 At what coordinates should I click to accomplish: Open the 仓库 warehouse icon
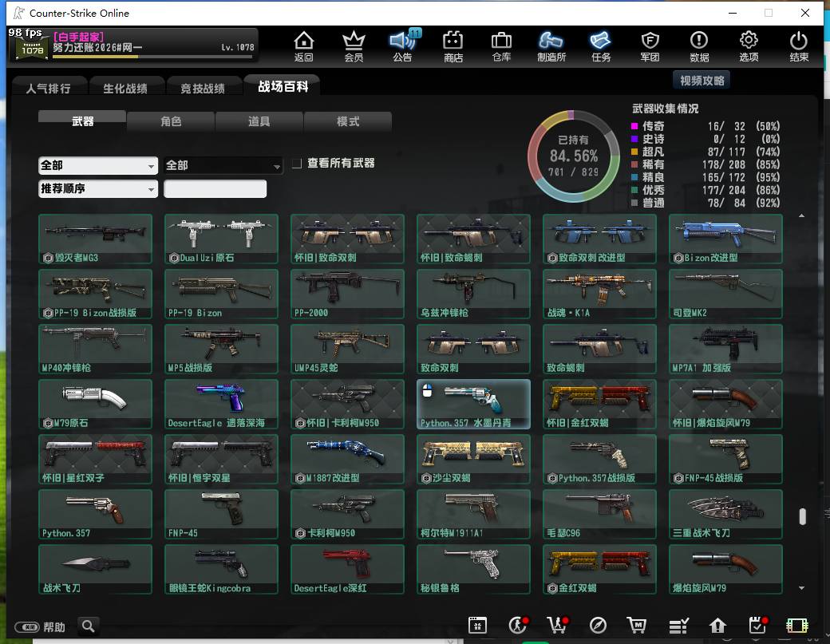[x=501, y=46]
